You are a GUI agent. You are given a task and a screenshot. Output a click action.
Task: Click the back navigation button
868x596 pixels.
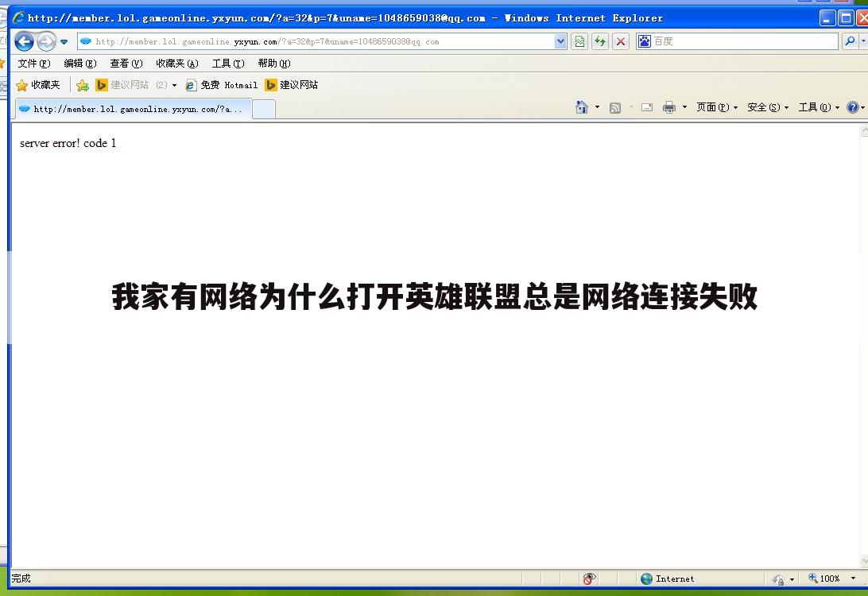pos(24,41)
